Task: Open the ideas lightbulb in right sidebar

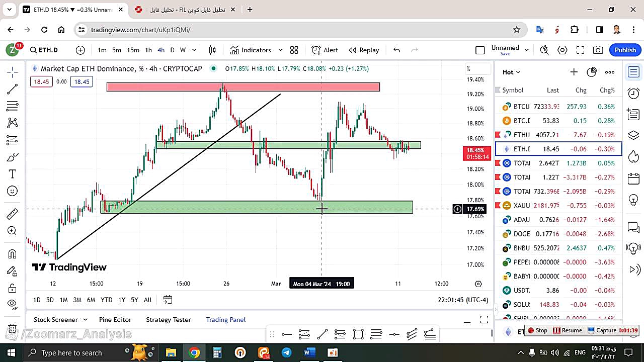Action: pyautogui.click(x=633, y=200)
